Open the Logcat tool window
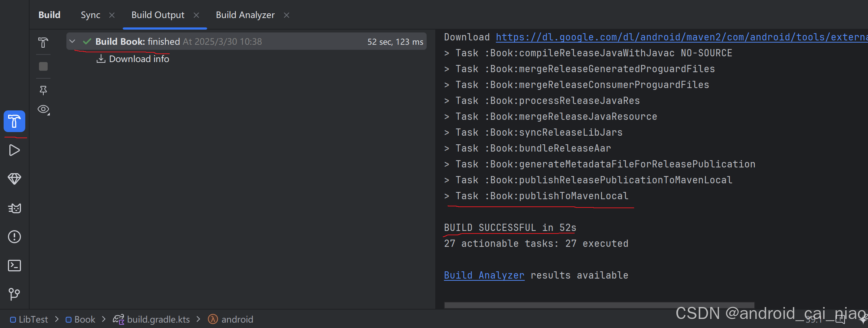868x328 pixels. (x=14, y=208)
